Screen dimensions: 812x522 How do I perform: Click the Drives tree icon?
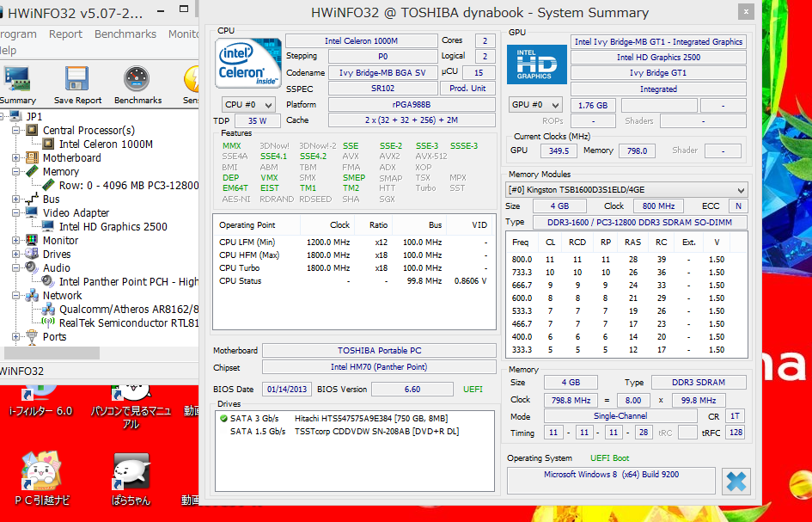(32, 254)
